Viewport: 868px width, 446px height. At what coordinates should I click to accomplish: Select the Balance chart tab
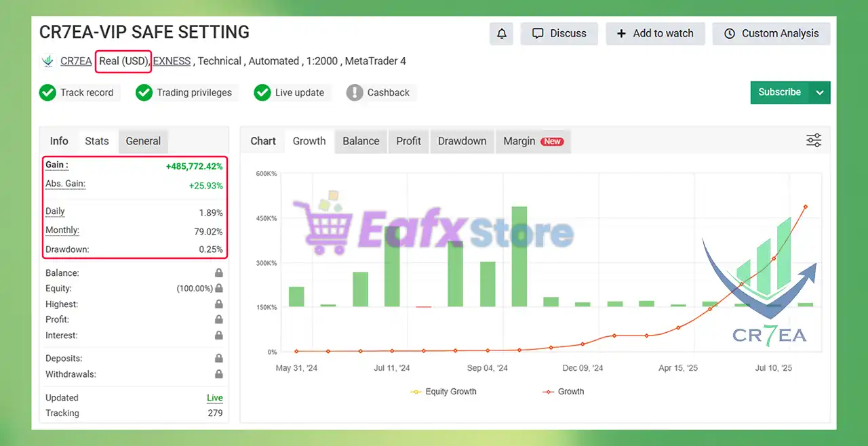click(361, 141)
